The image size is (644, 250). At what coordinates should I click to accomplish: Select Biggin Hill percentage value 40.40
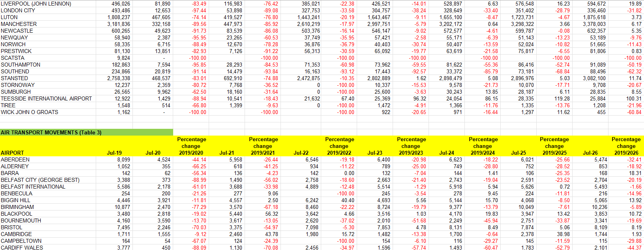point(348,200)
